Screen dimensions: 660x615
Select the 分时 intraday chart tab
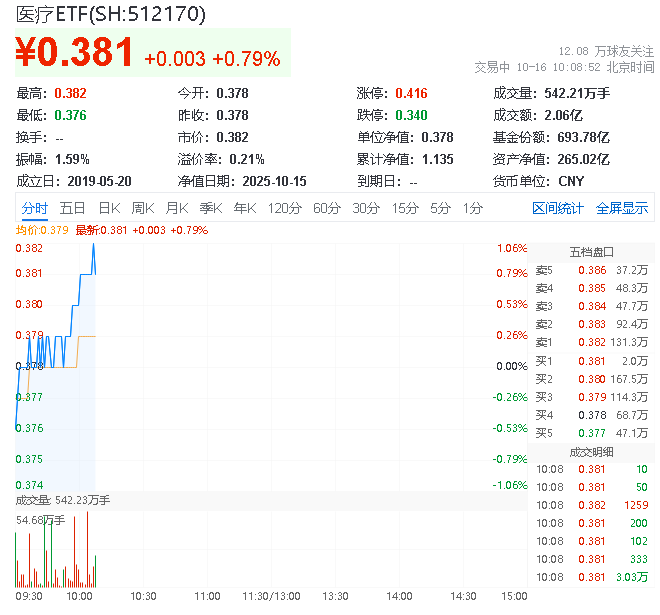coord(34,208)
